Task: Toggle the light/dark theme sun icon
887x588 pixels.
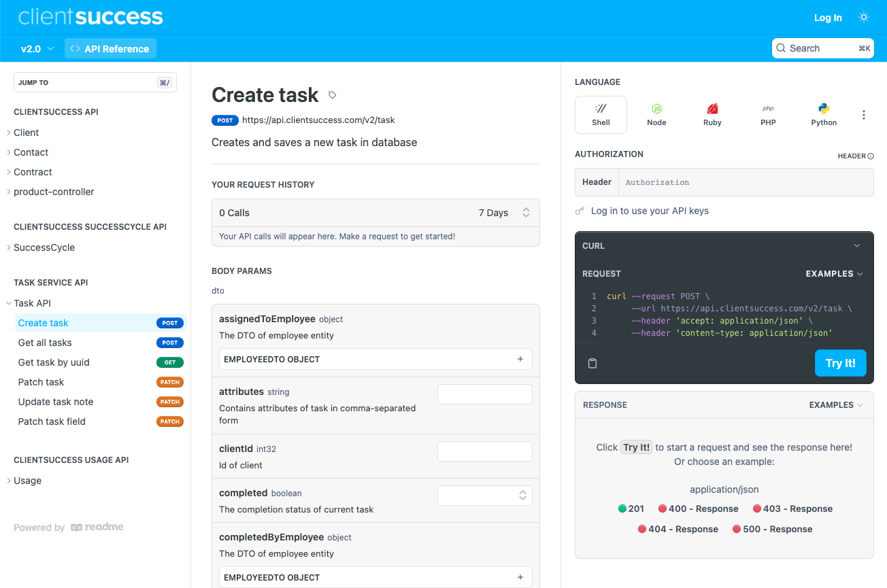Action: pyautogui.click(x=864, y=17)
